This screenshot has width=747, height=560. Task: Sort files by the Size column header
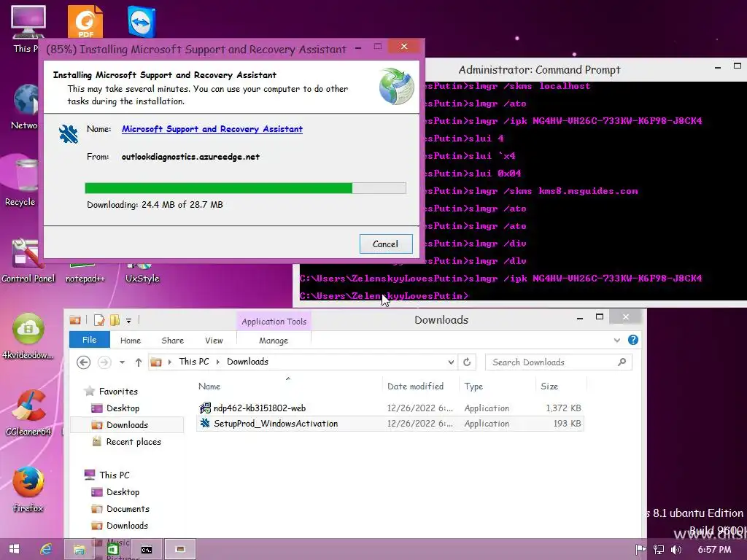click(x=561, y=386)
